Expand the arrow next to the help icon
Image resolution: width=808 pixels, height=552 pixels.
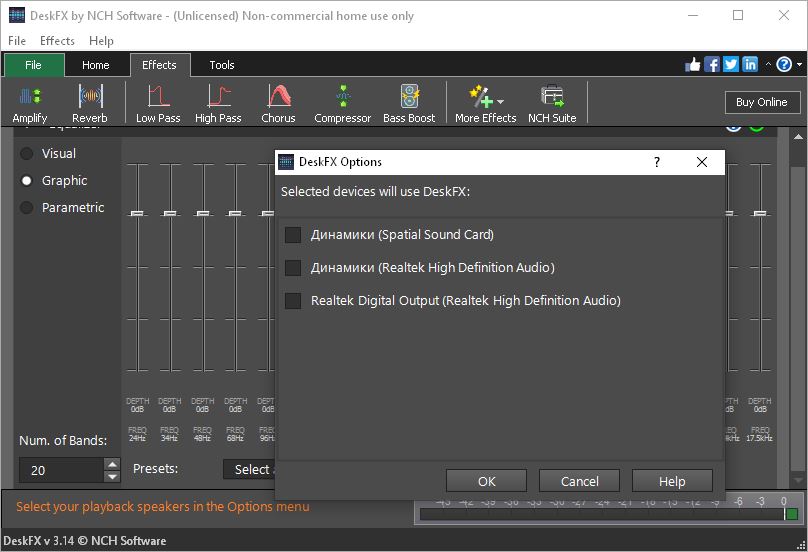pos(799,64)
